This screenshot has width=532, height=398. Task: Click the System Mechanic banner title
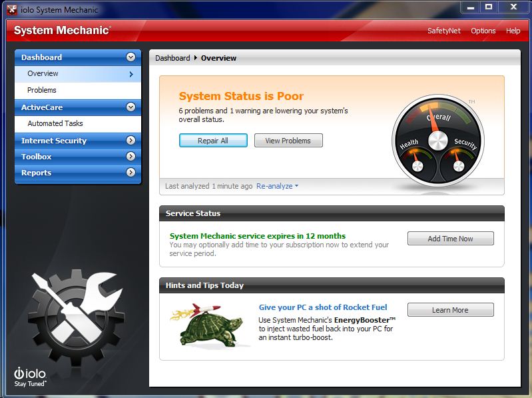pyautogui.click(x=63, y=30)
